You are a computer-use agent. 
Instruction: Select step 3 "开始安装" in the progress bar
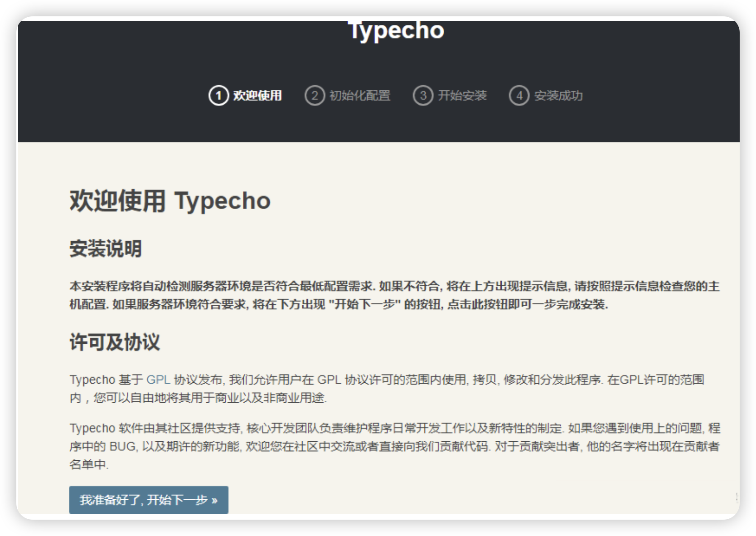tap(450, 96)
